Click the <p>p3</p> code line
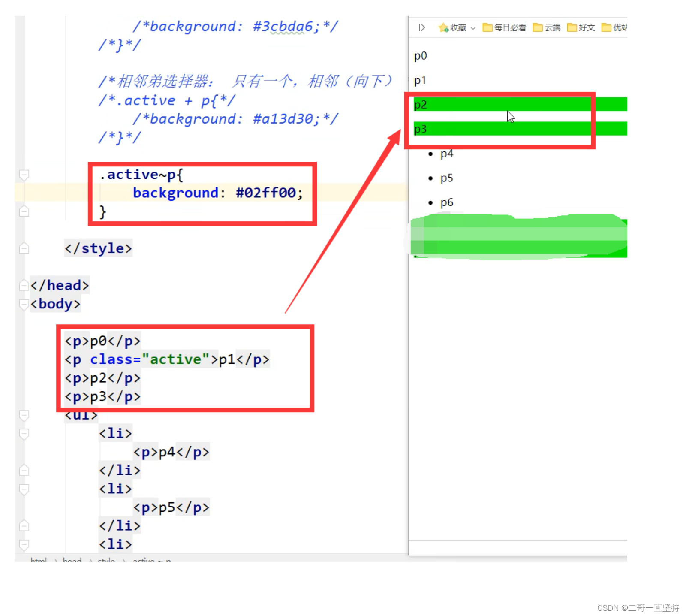 (x=102, y=396)
